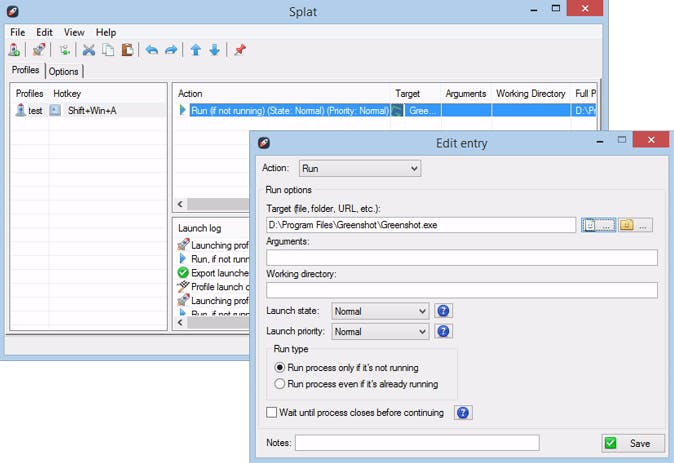Image resolution: width=674 pixels, height=463 pixels.
Task: Click the Redo arrow in toolbar
Action: tap(171, 50)
